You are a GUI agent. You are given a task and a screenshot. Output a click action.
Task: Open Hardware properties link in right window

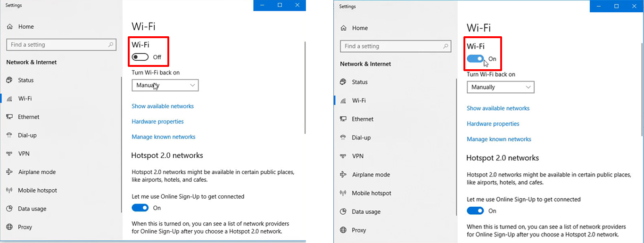(x=493, y=124)
